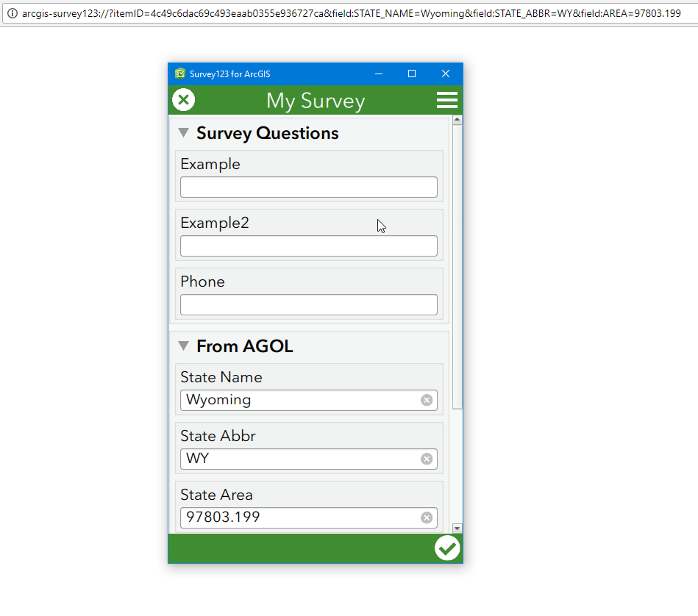The width and height of the screenshot is (698, 616).
Task: Click the browser address bar URL
Action: 352,13
